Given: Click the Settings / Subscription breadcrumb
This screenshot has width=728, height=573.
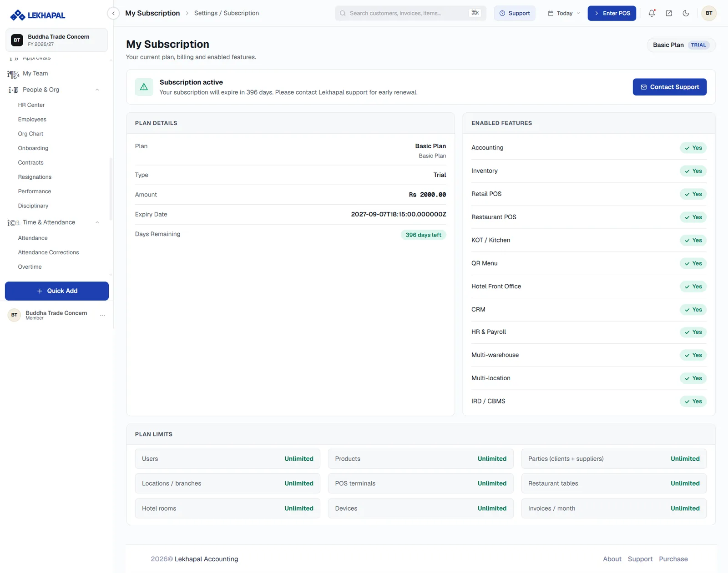Looking at the screenshot, I should tap(227, 13).
